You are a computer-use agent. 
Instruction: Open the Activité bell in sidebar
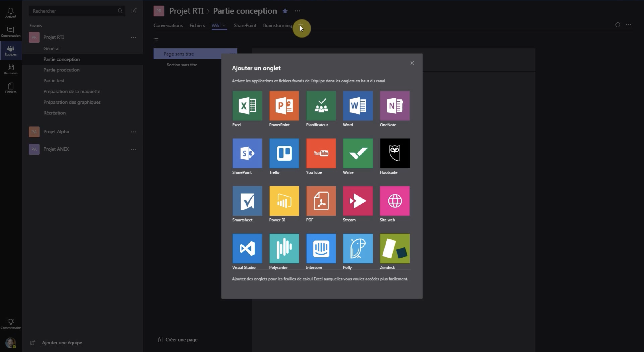(11, 13)
